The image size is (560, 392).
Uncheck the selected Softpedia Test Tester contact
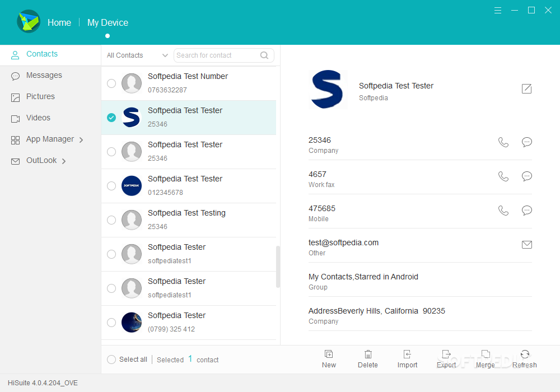coord(111,118)
